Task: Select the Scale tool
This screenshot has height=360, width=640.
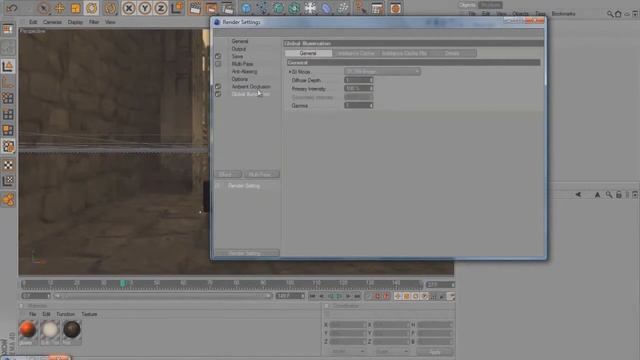Action: pos(76,8)
